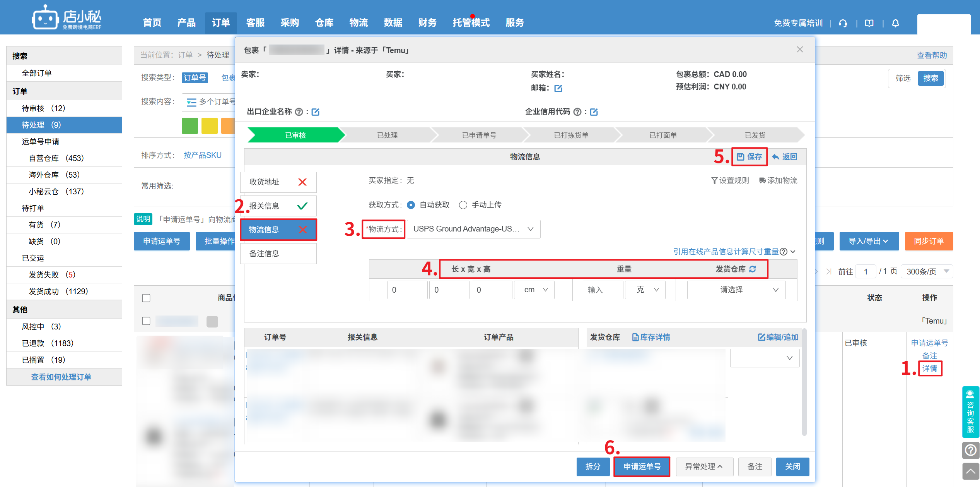Open the notification bell icon
Image resolution: width=980 pixels, height=487 pixels.
(x=895, y=23)
